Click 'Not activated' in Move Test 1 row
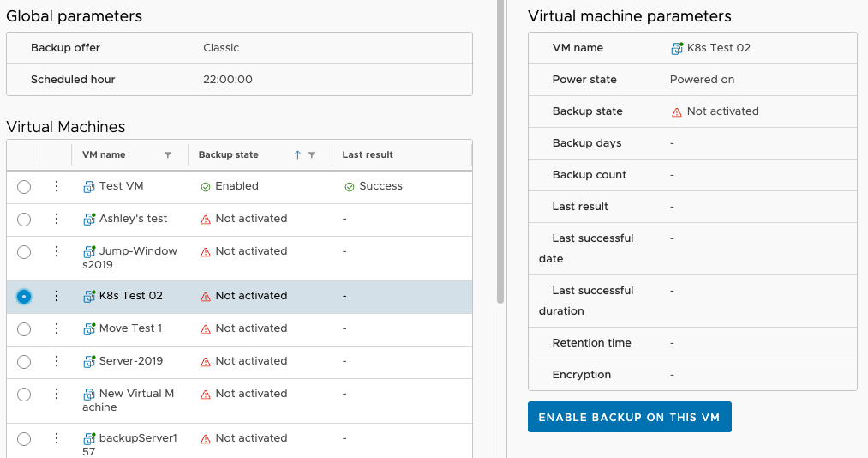The width and height of the screenshot is (868, 458). tap(251, 328)
